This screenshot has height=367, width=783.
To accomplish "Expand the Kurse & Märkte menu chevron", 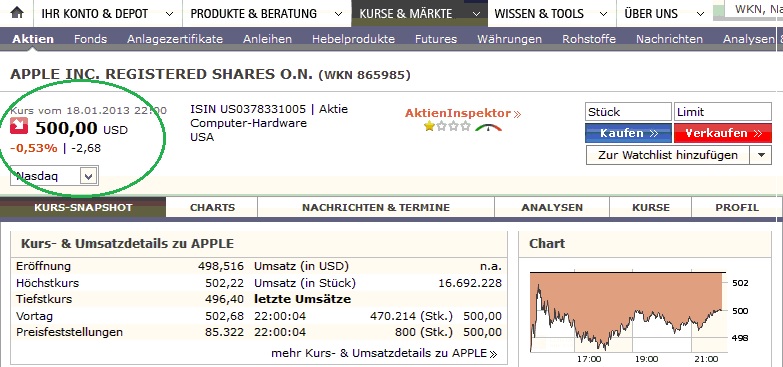I will coord(476,13).
